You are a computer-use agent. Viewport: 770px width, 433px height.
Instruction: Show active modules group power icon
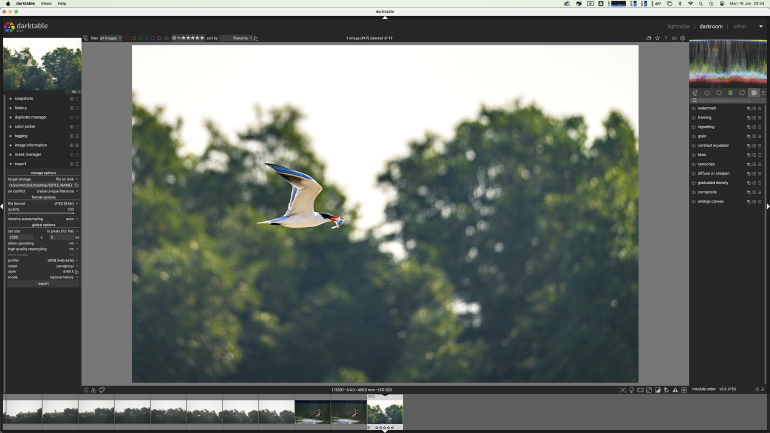click(x=707, y=93)
